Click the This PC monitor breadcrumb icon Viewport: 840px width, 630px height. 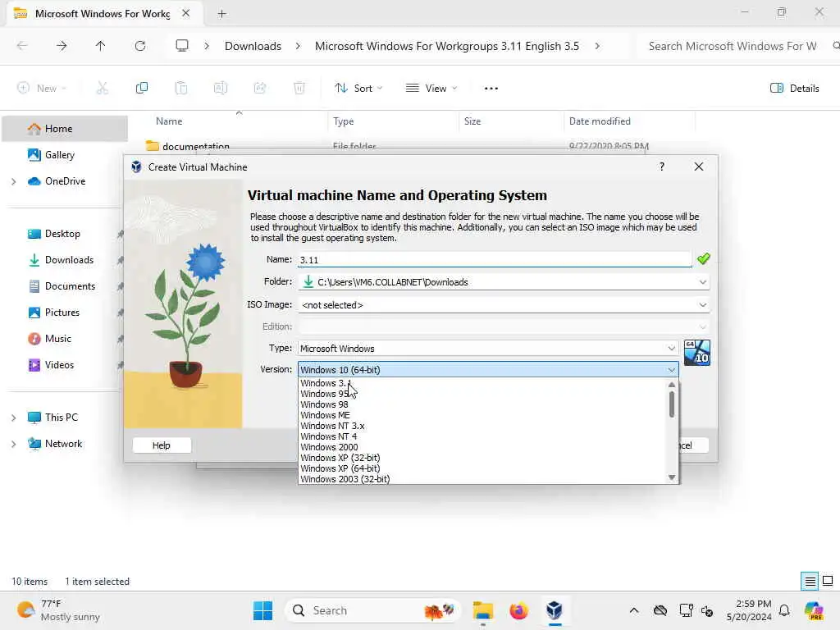(x=182, y=46)
